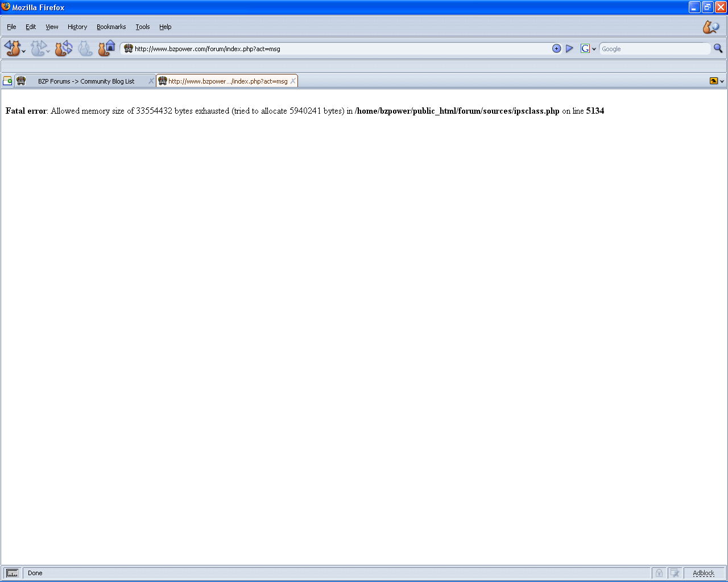Open the File menu
728x582 pixels.
point(11,27)
